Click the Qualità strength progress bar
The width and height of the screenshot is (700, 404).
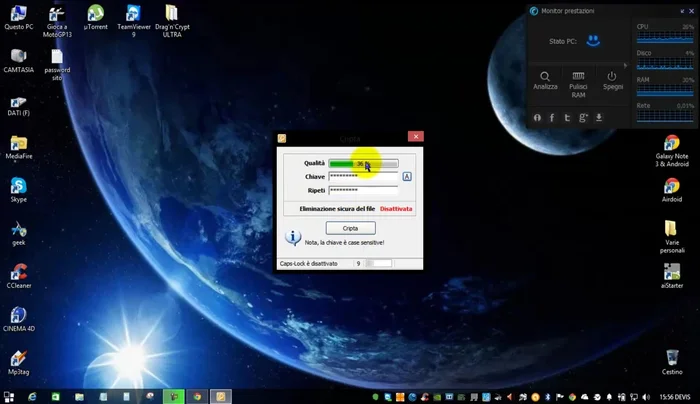point(363,164)
